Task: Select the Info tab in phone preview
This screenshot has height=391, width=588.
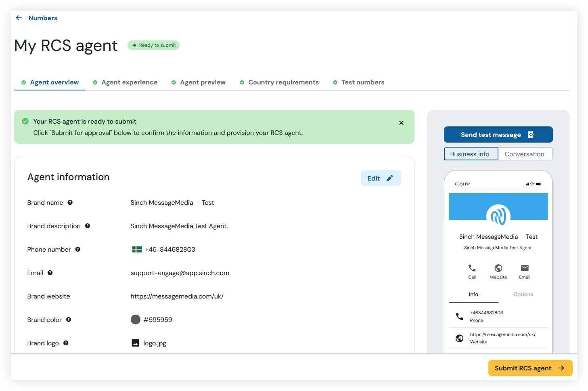Action: [x=473, y=294]
